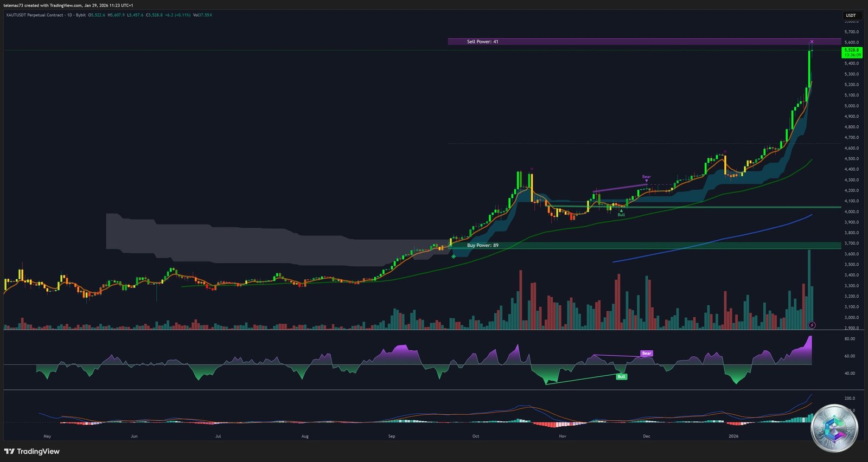
Task: Click the purple lightning bolt icon in the volume pane
Action: 812,325
